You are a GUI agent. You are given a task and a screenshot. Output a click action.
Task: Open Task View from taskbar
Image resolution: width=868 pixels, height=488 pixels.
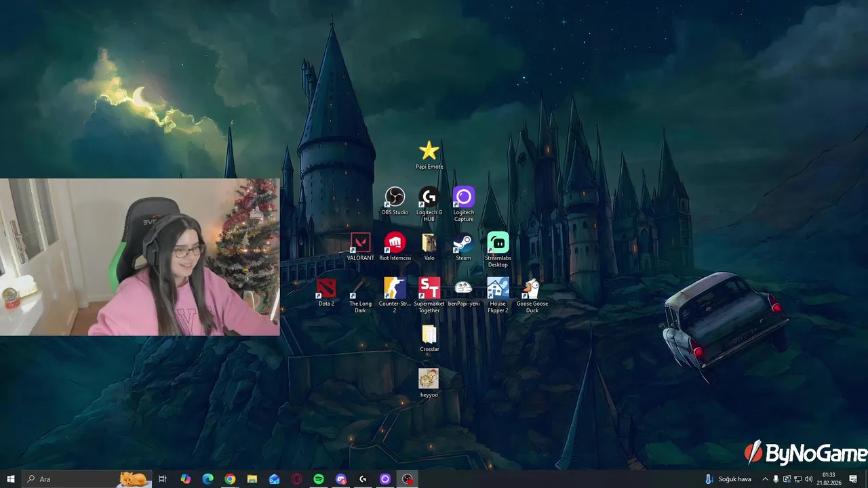point(163,479)
